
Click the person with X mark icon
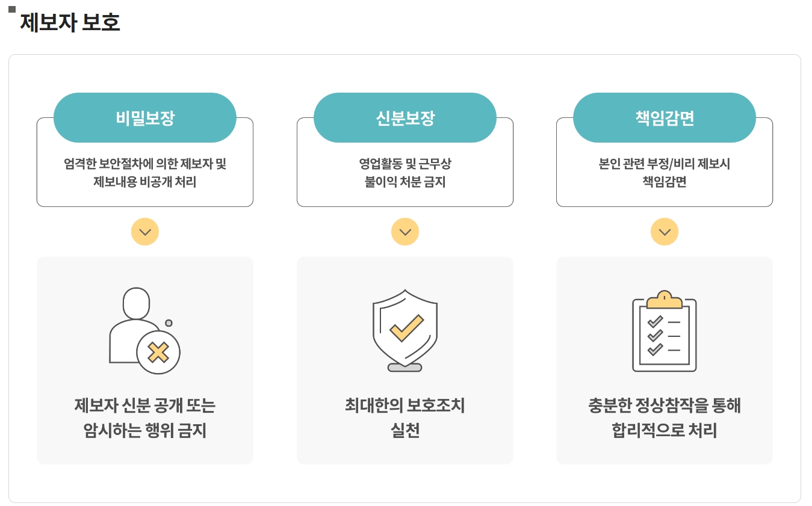coord(144,331)
